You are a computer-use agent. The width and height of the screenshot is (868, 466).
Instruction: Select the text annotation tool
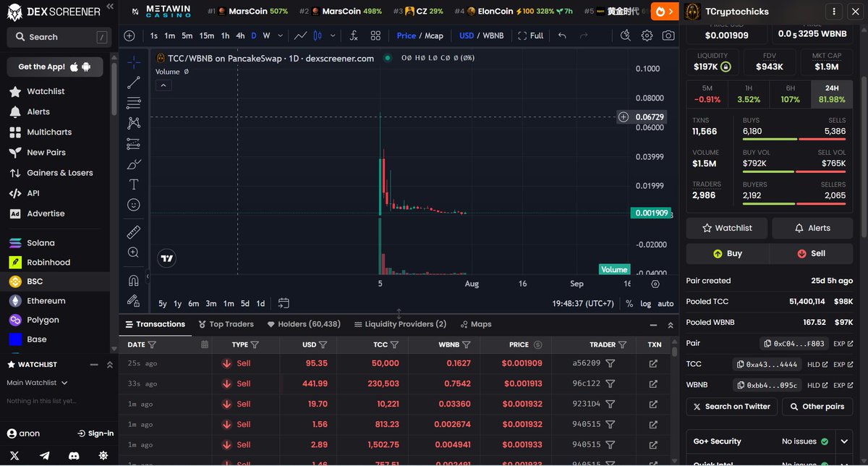[x=134, y=185]
